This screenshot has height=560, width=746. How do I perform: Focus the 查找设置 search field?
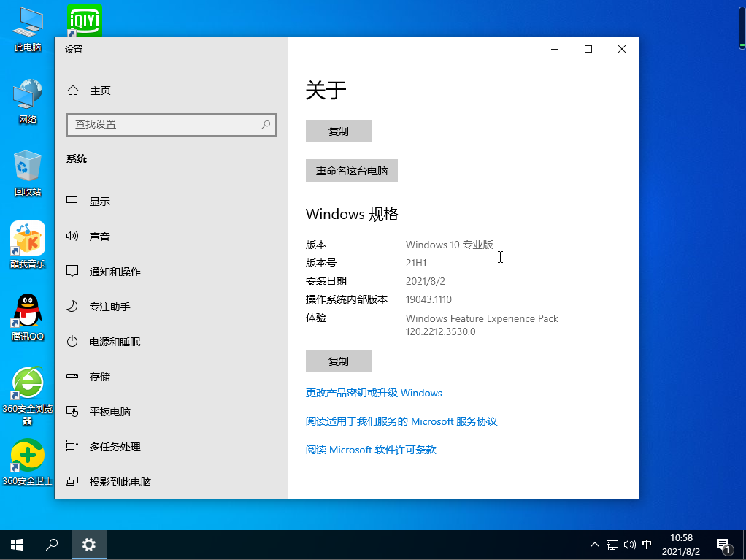[172, 125]
